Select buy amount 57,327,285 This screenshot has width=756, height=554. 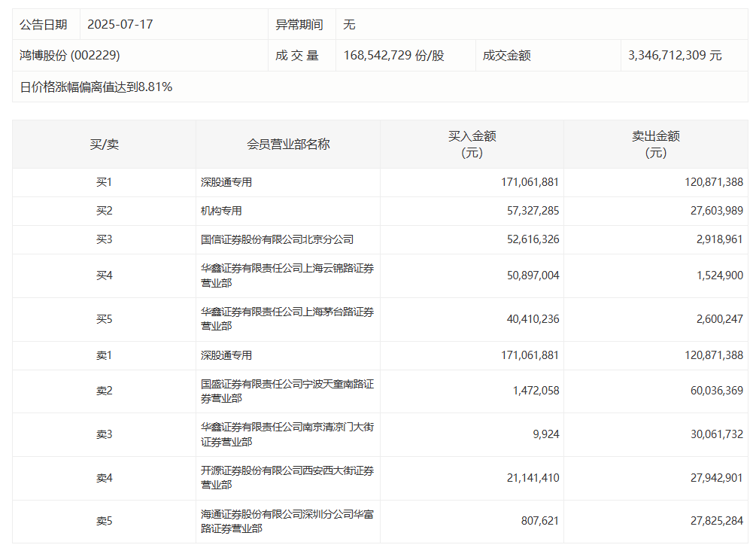[x=533, y=211]
